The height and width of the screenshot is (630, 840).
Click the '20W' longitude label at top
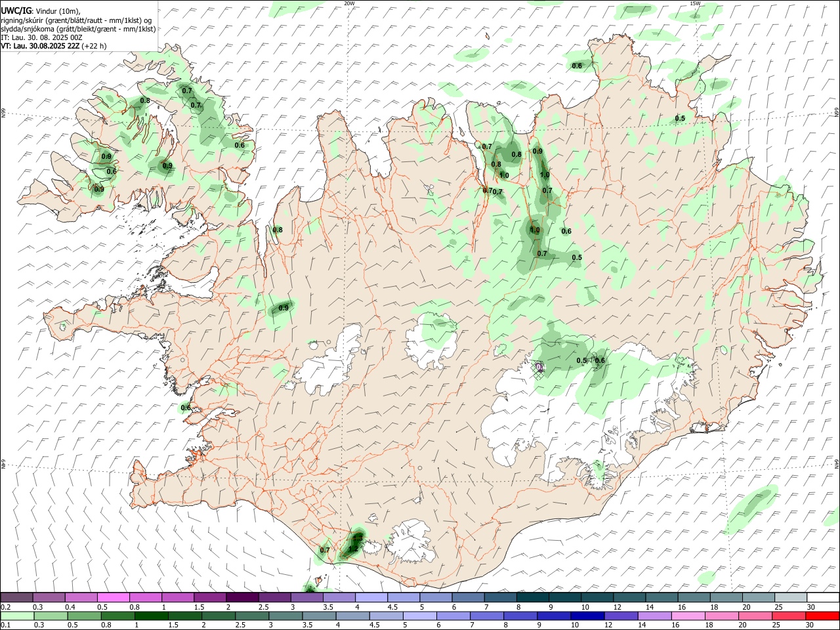[x=349, y=3]
